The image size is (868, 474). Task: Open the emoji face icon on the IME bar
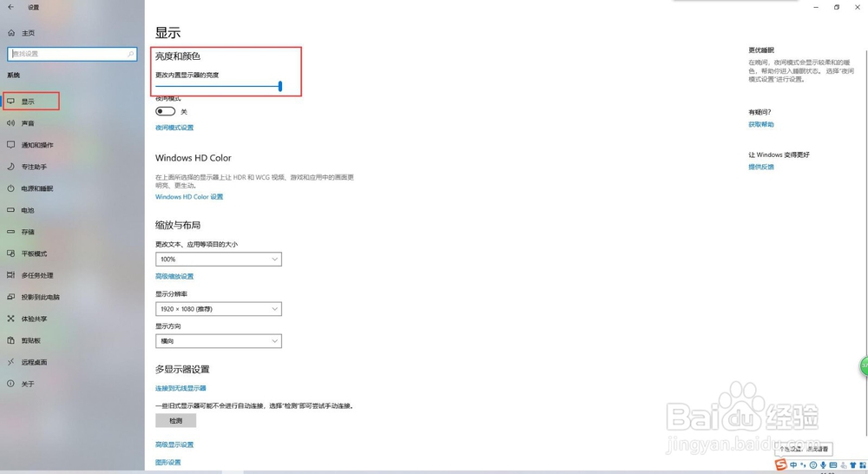pyautogui.click(x=813, y=465)
